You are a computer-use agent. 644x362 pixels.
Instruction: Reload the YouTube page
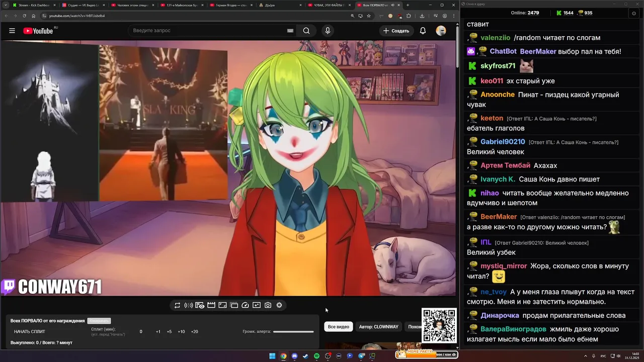pos(24,16)
